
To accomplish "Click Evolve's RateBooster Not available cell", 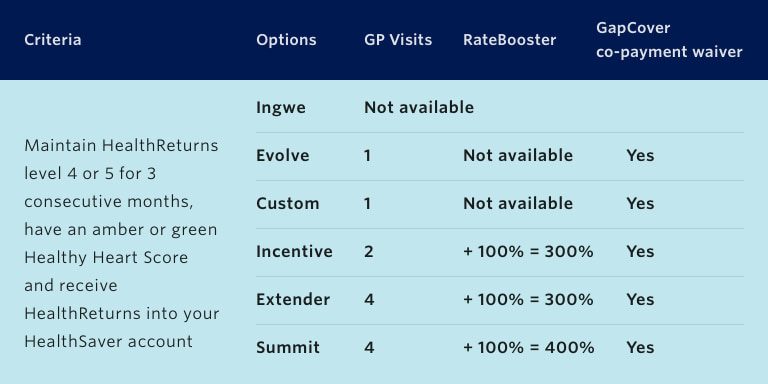I will [x=518, y=155].
